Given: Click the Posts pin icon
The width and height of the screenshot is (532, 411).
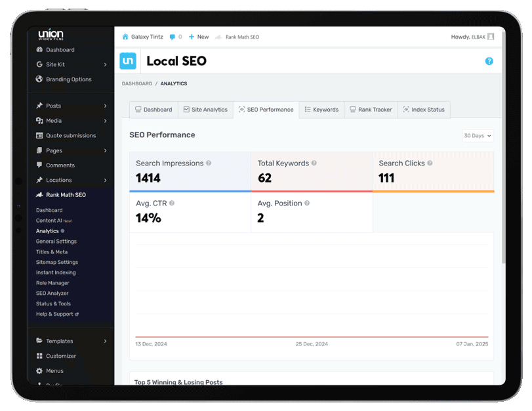Looking at the screenshot, I should pyautogui.click(x=39, y=106).
